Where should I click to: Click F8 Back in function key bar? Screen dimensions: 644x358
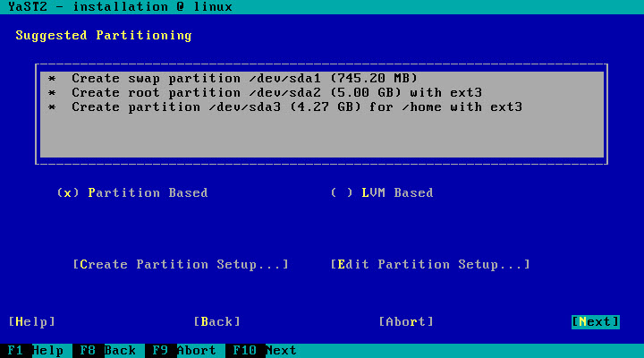coord(108,351)
